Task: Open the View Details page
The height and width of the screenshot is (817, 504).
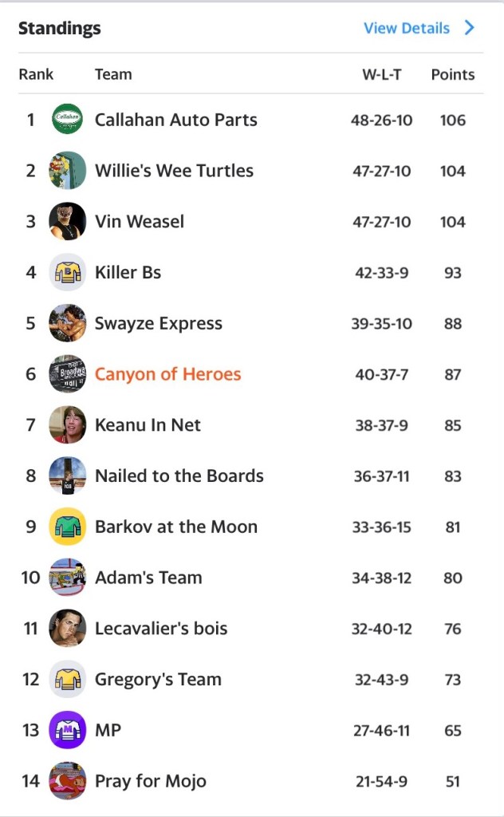Action: 406,28
